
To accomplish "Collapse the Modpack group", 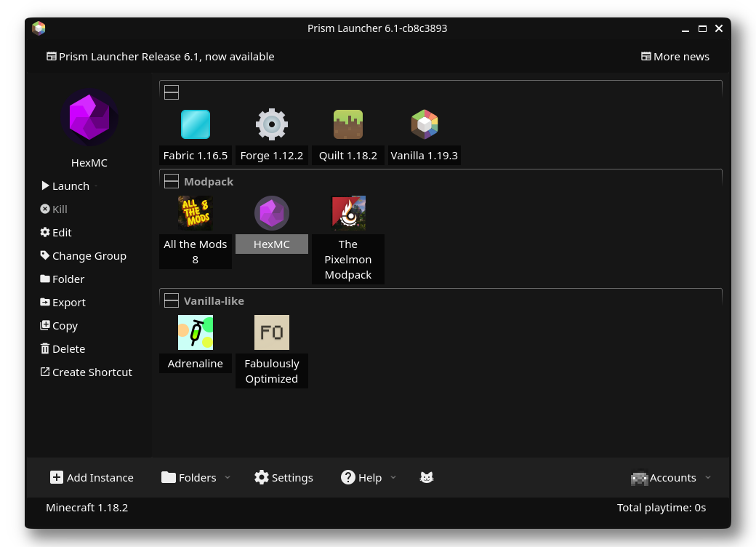I will [x=172, y=180].
